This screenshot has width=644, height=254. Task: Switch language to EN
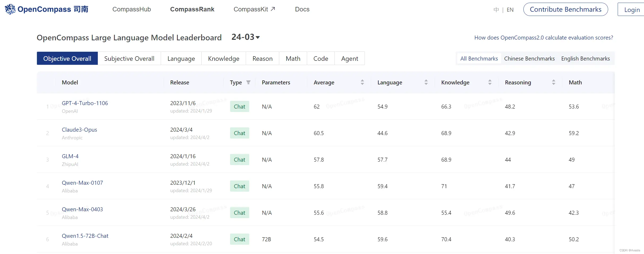(x=510, y=10)
